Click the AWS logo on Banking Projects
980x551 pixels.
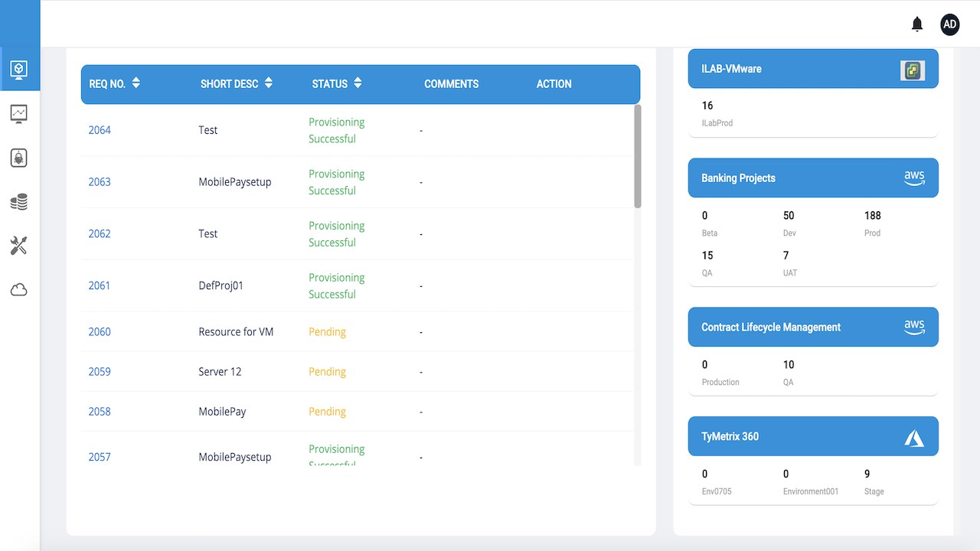tap(914, 178)
